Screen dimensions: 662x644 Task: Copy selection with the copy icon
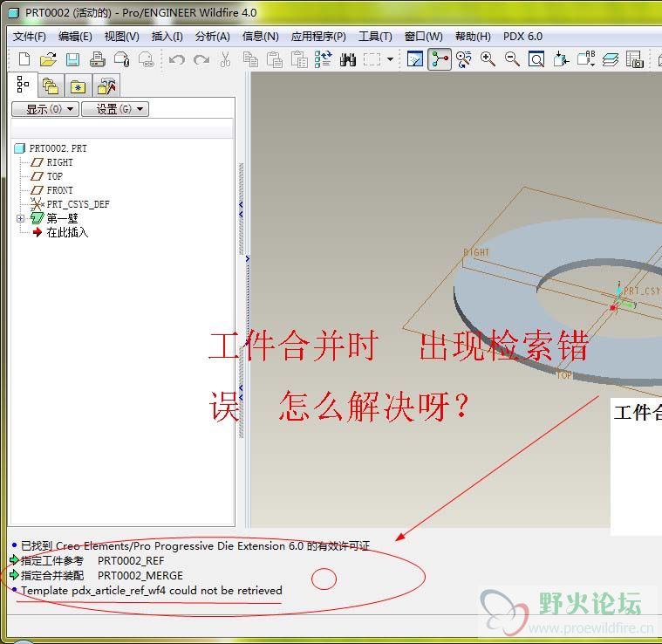[251, 59]
